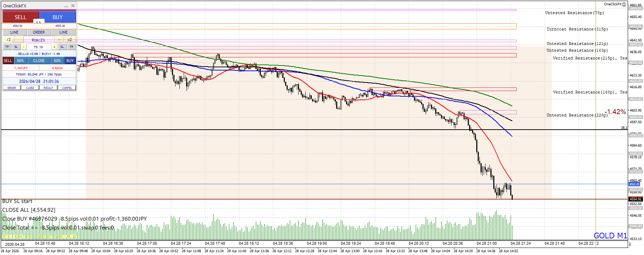The width and height of the screenshot is (644, 255).
Task: Halve the risk with the /2 button
Action: 8,40
